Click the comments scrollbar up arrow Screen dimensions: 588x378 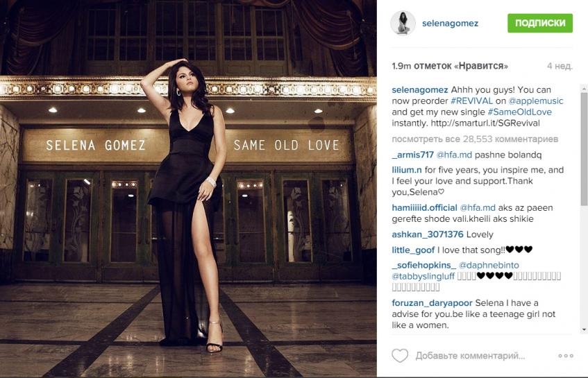(x=584, y=89)
